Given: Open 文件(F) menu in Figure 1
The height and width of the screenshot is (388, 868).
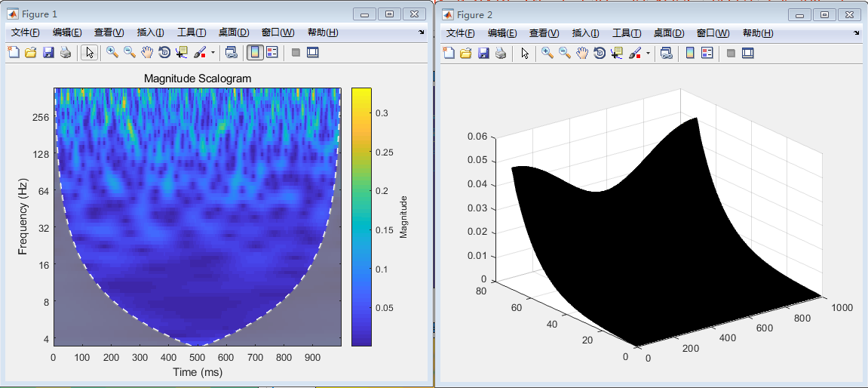Looking at the screenshot, I should 25,32.
